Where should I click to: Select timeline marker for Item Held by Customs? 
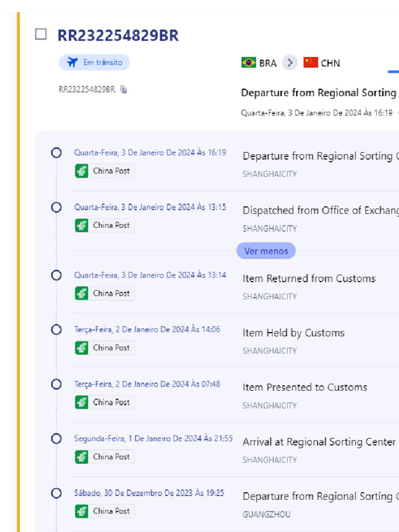click(x=56, y=329)
